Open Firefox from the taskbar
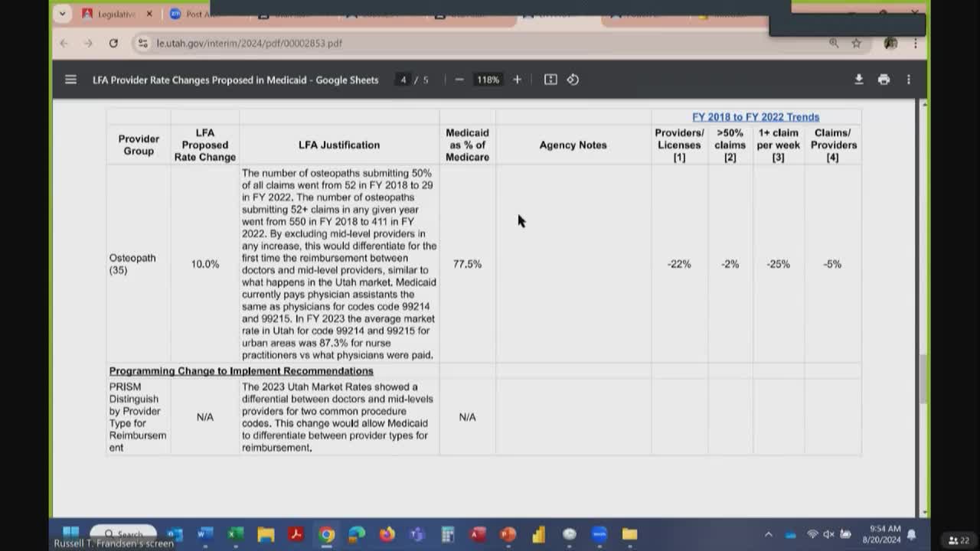The width and height of the screenshot is (980, 551). 387,534
